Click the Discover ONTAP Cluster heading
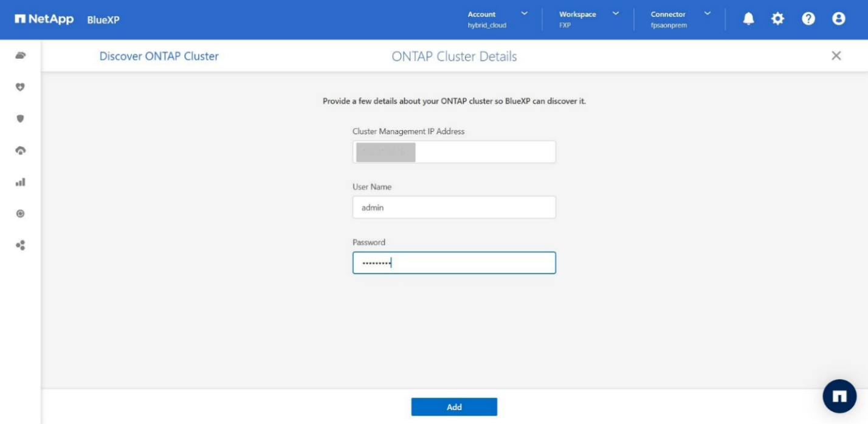Screen dimensions: 868x424 pos(159,56)
